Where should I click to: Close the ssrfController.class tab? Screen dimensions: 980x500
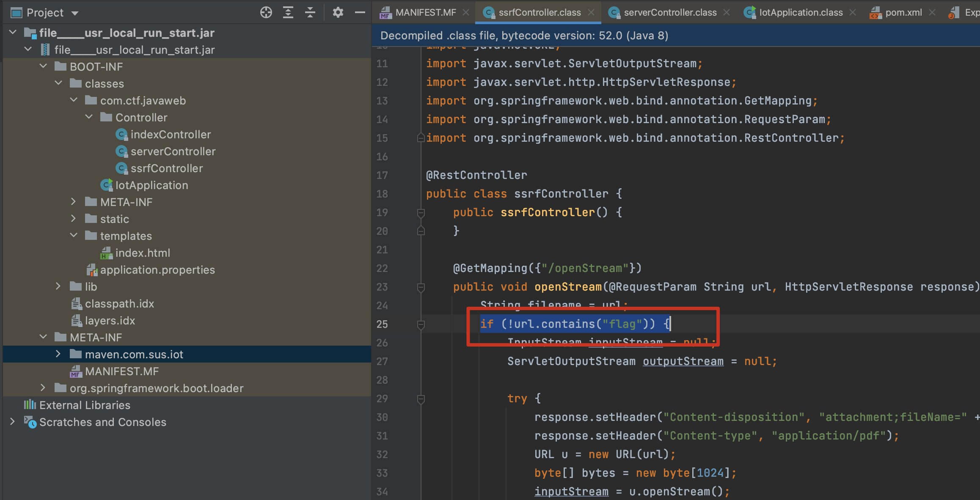pyautogui.click(x=592, y=13)
